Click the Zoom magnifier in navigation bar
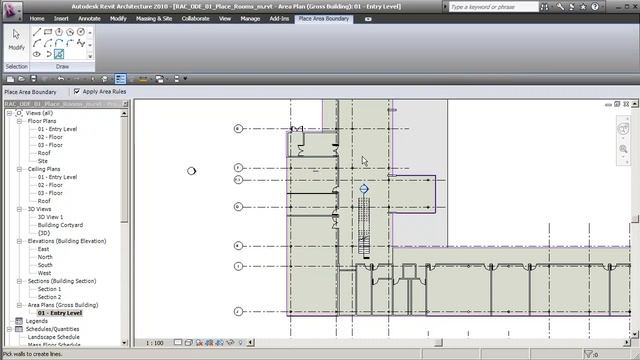 click(623, 149)
